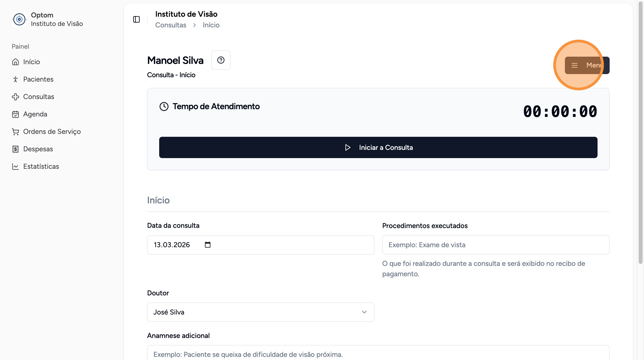Open Início in the sidebar
The image size is (644, 360).
[x=31, y=62]
